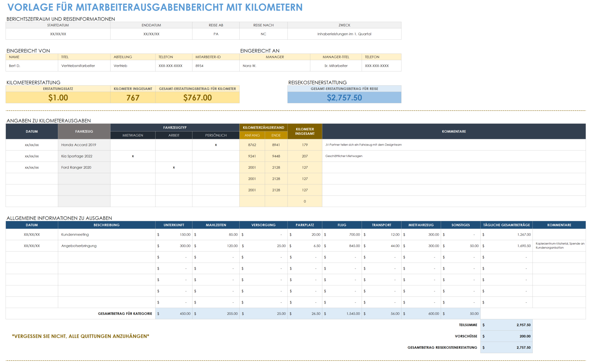591x364 pixels.
Task: Click the vehicle cell Honda Accord 2019
Action: [x=84, y=145]
